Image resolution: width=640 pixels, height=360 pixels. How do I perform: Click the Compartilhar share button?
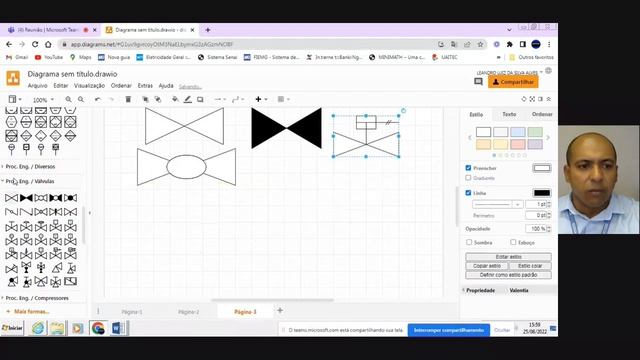tap(513, 82)
